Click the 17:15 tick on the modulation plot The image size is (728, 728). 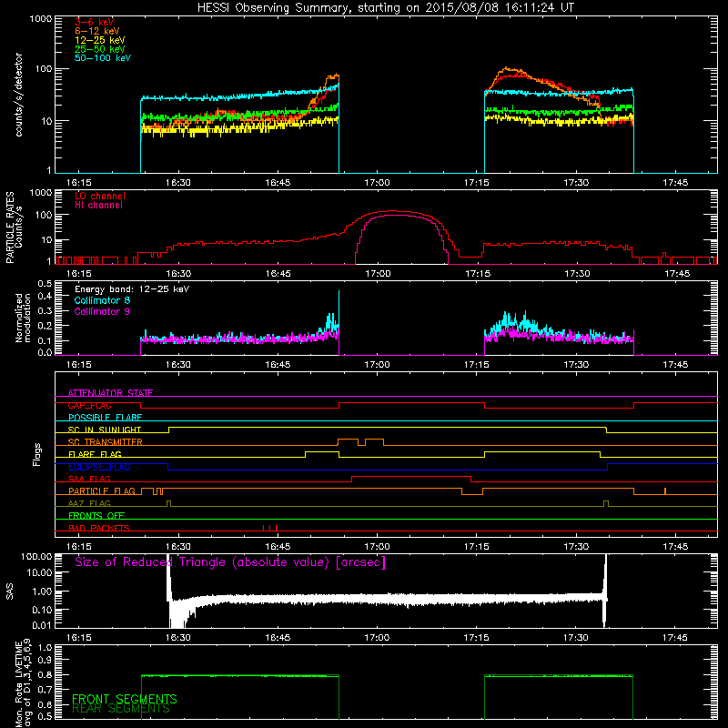pyautogui.click(x=476, y=365)
